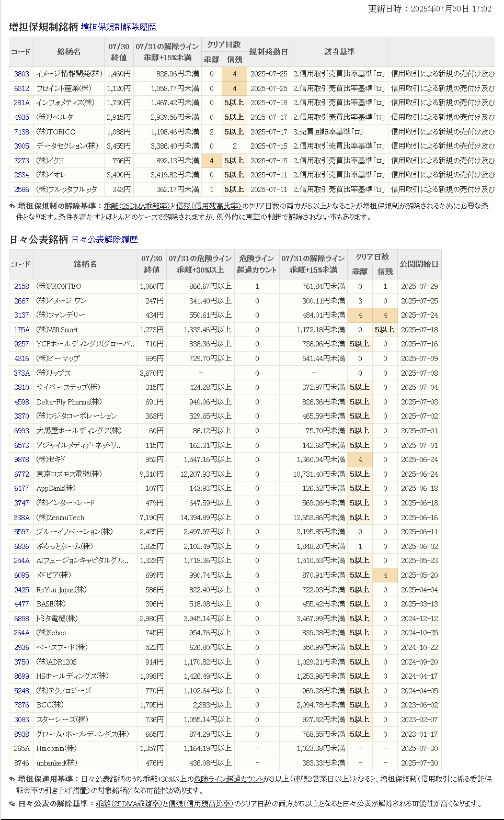Open stock code 6095 link
The height and width of the screenshot is (820, 504).
[x=21, y=575]
